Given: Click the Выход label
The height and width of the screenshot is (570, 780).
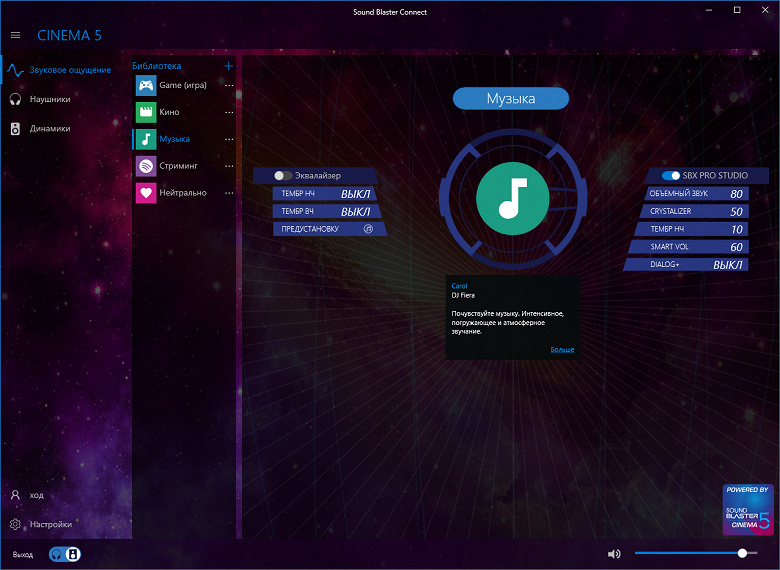Looking at the screenshot, I should tap(23, 554).
